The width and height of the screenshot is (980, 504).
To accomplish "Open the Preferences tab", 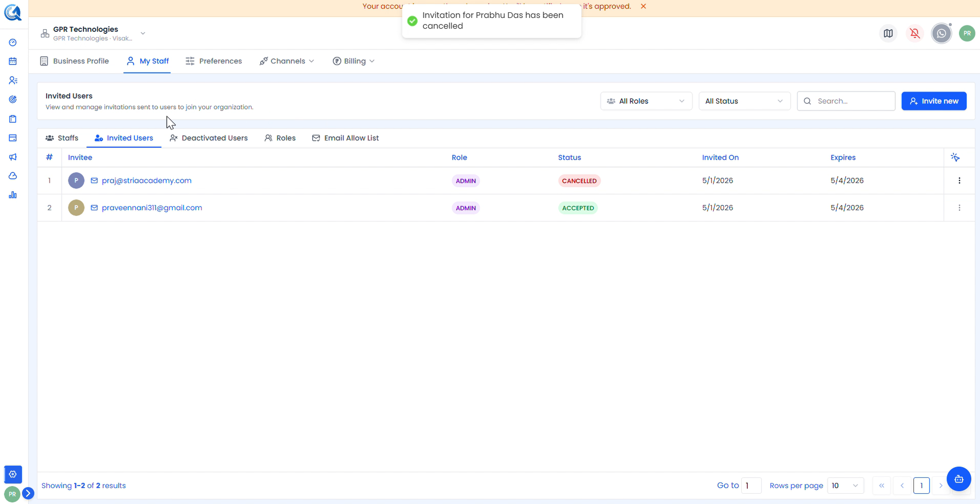I will point(214,61).
